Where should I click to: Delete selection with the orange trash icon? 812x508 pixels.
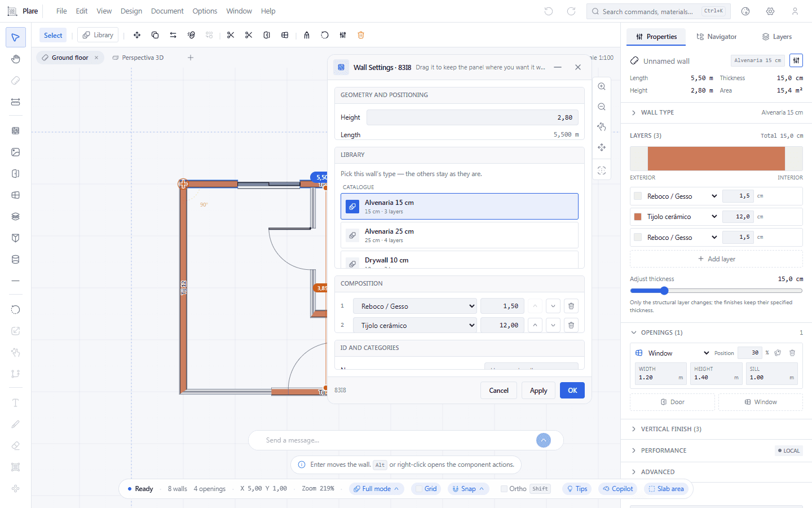click(x=361, y=35)
